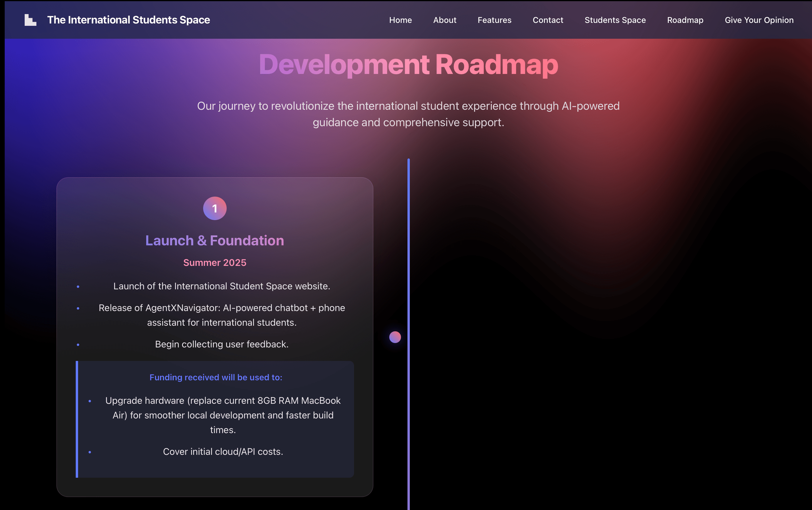Click the timeline marker dot
Screen dimensions: 812x510
[395, 337]
